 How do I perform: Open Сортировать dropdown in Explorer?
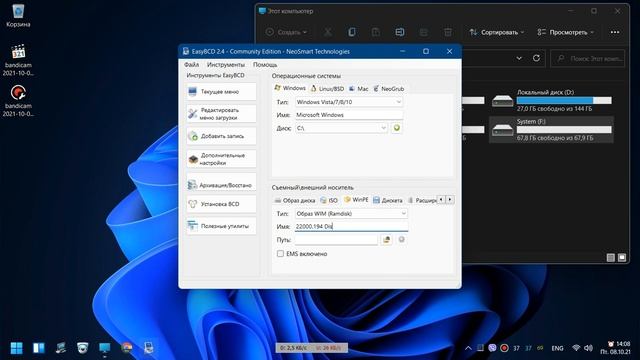497,32
